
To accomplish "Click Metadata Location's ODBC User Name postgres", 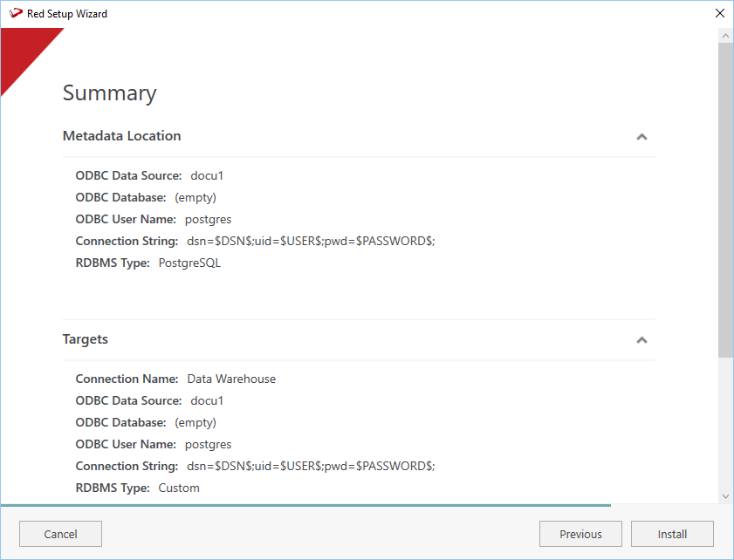I will click(208, 219).
